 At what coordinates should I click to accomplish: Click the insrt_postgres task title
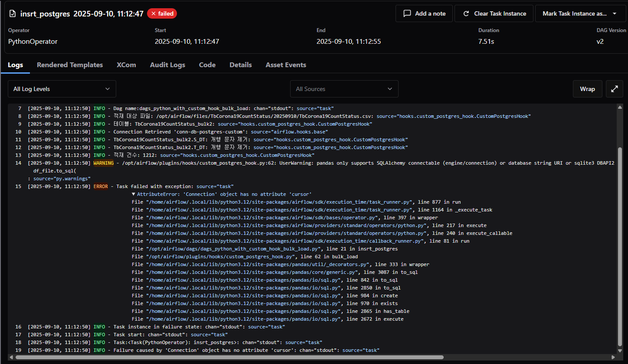click(45, 13)
